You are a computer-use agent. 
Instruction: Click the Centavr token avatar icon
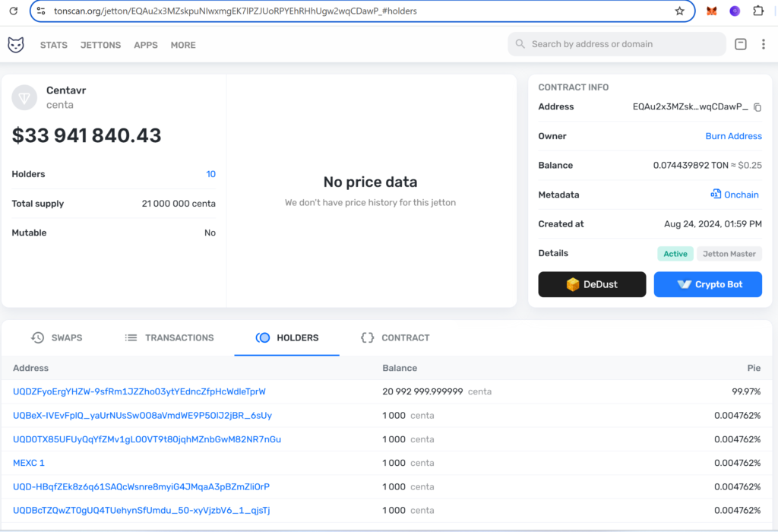[x=24, y=98]
